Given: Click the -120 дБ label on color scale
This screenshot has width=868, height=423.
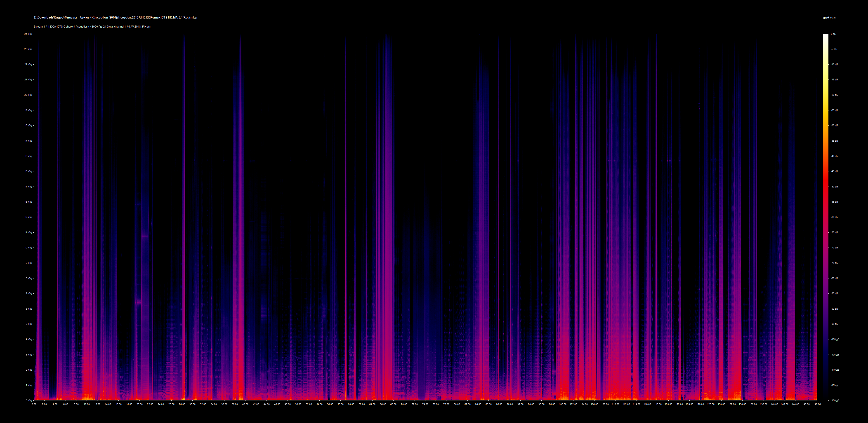Looking at the screenshot, I should click(835, 400).
